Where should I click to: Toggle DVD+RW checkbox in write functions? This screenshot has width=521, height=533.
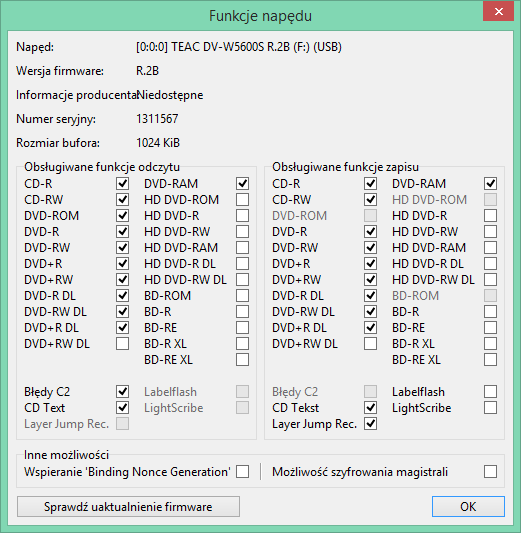point(370,279)
